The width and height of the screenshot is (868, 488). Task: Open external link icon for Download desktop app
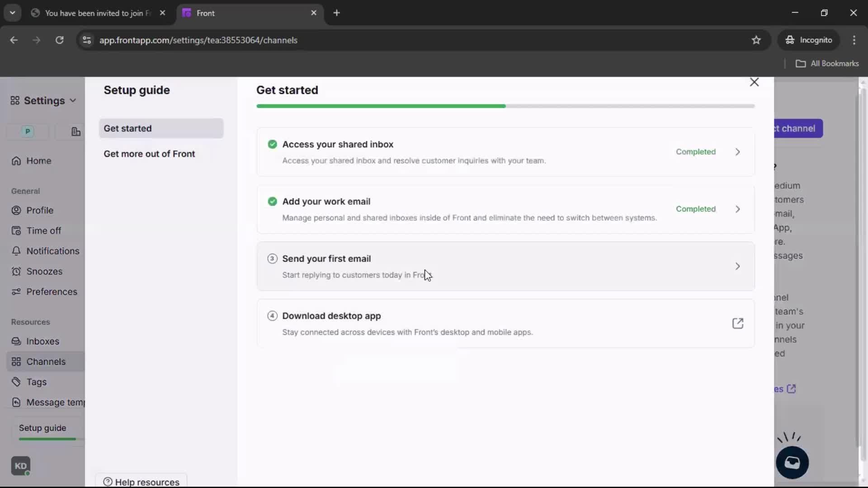click(x=737, y=324)
